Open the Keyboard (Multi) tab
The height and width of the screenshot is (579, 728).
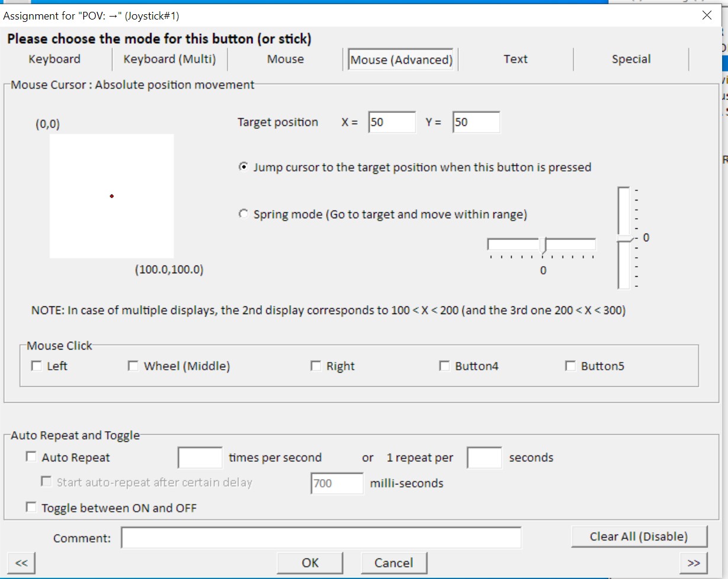click(169, 59)
